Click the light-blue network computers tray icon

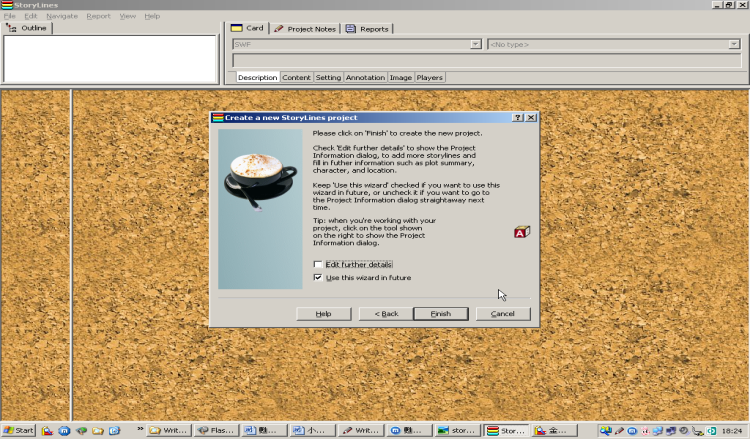click(658, 431)
